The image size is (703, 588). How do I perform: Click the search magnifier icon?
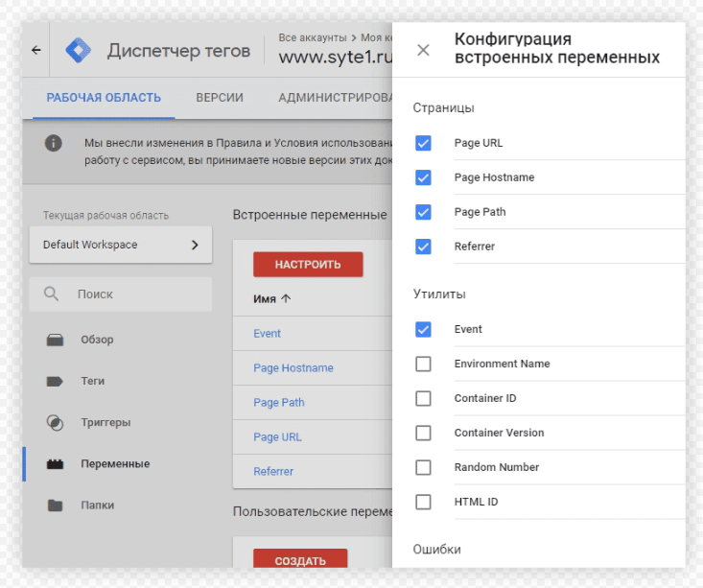click(51, 294)
